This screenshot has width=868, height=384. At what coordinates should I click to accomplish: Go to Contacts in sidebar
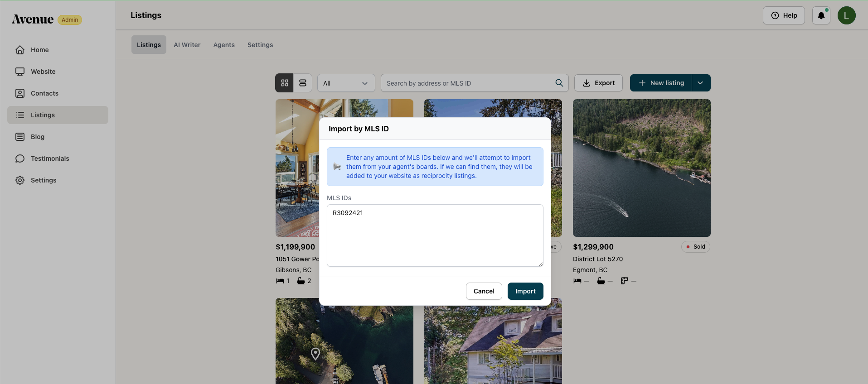coord(58,93)
